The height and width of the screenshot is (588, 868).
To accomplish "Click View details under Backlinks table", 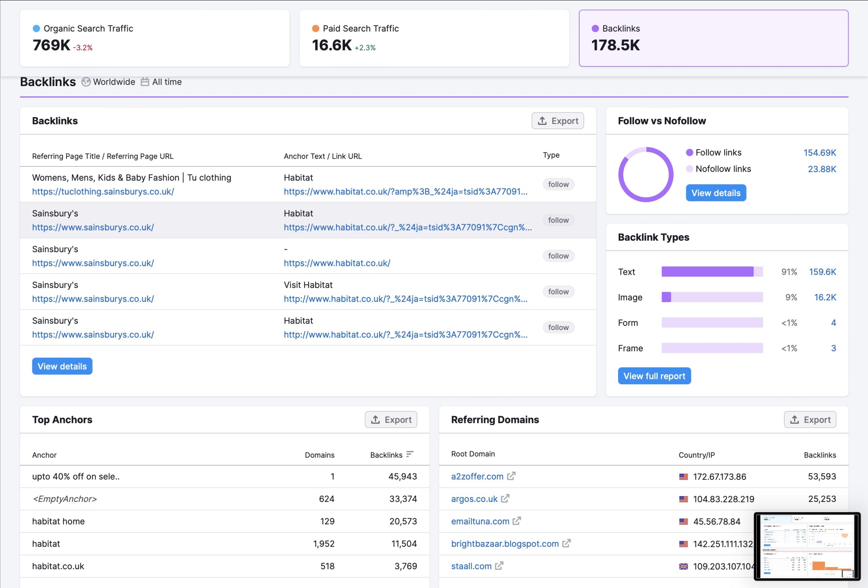I will (x=62, y=366).
